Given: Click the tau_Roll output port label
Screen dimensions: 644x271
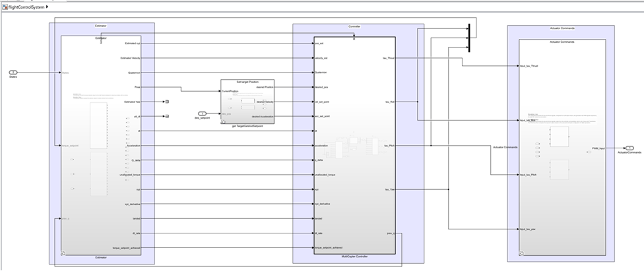Looking at the screenshot, I should click(390, 102).
